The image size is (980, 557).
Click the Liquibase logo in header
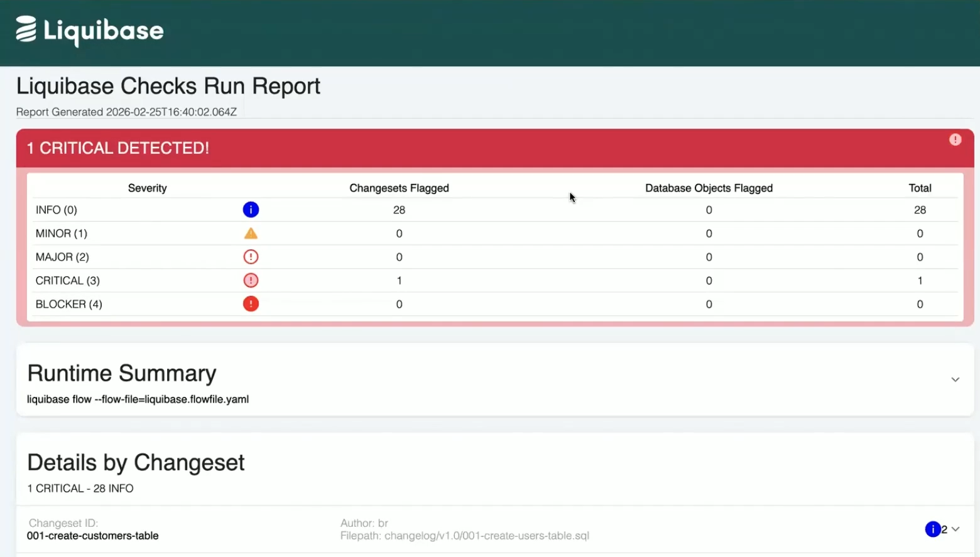click(x=90, y=30)
